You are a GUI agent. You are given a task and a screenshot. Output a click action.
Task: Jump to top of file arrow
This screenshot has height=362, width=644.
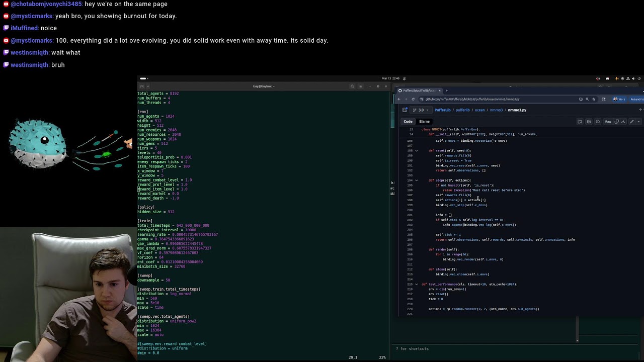pos(640,110)
